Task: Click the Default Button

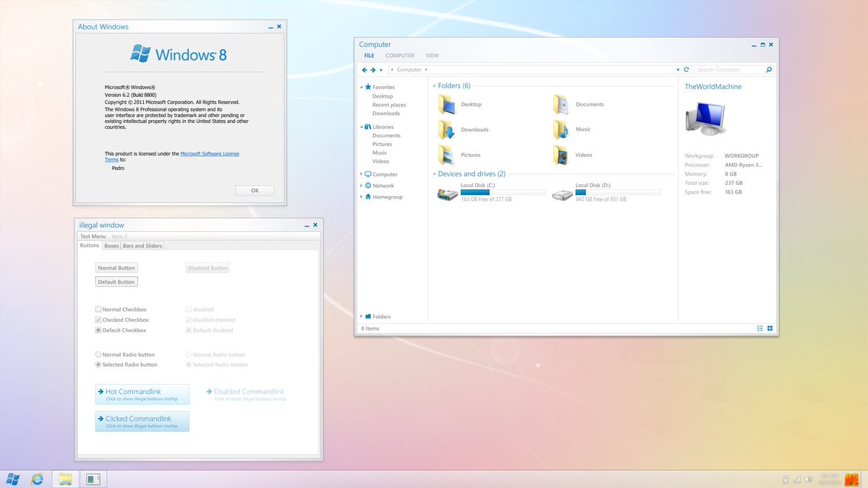Action: coord(116,282)
